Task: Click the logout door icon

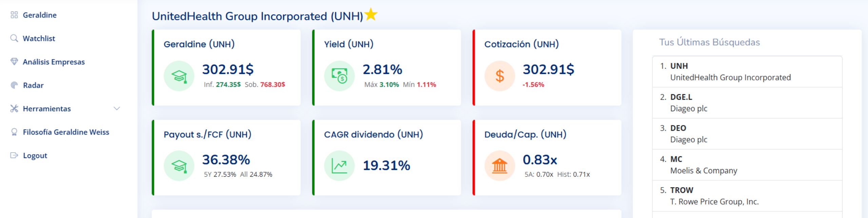Action: pos(14,155)
